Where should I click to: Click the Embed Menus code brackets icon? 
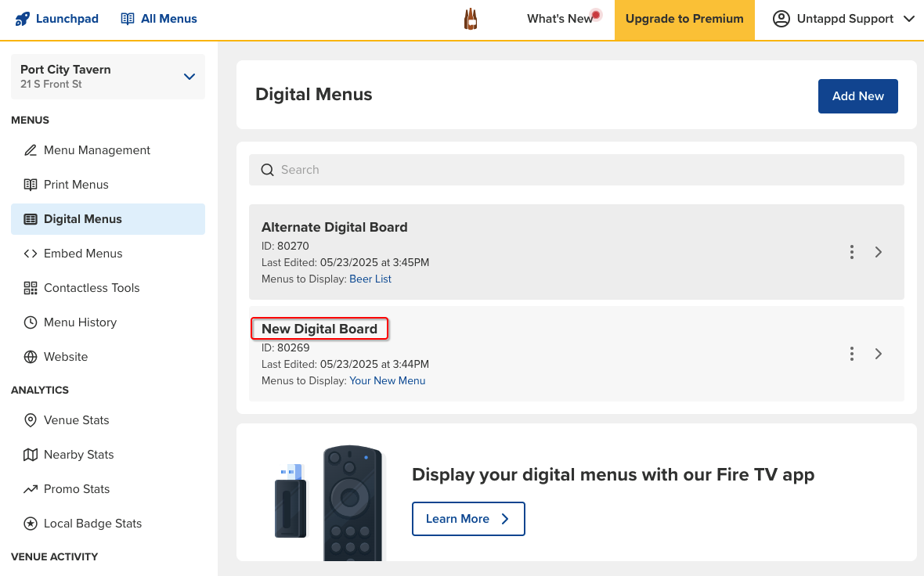coord(30,254)
